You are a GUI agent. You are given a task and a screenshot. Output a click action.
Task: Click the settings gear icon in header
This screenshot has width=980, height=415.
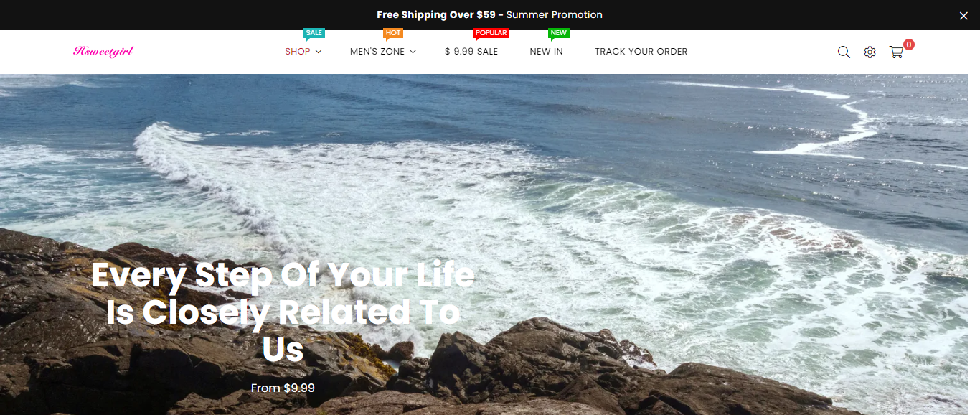(x=870, y=52)
